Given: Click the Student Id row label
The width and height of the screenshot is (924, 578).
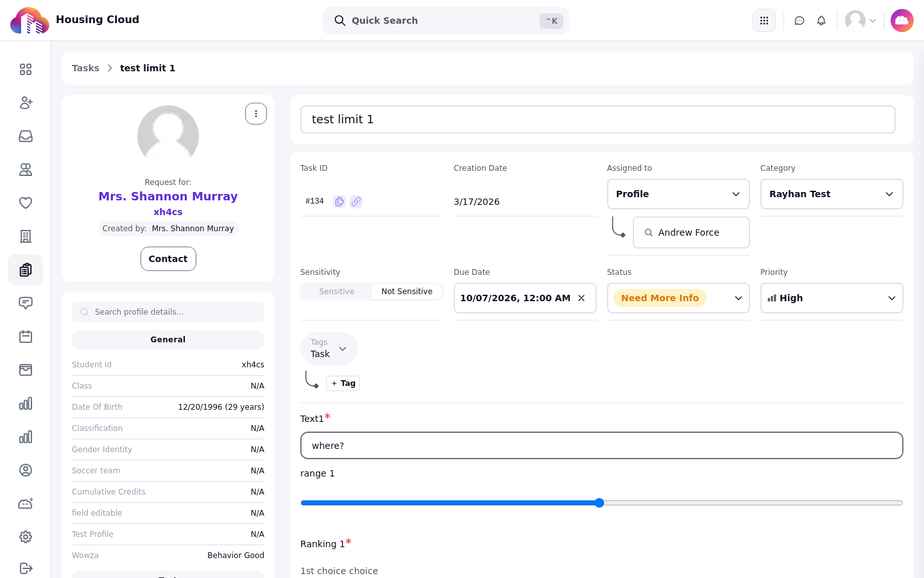Looking at the screenshot, I should 92,365.
